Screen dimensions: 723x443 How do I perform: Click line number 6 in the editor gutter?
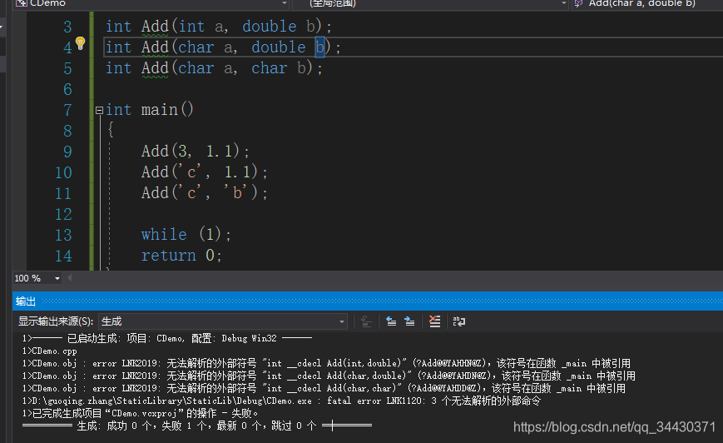(67, 89)
